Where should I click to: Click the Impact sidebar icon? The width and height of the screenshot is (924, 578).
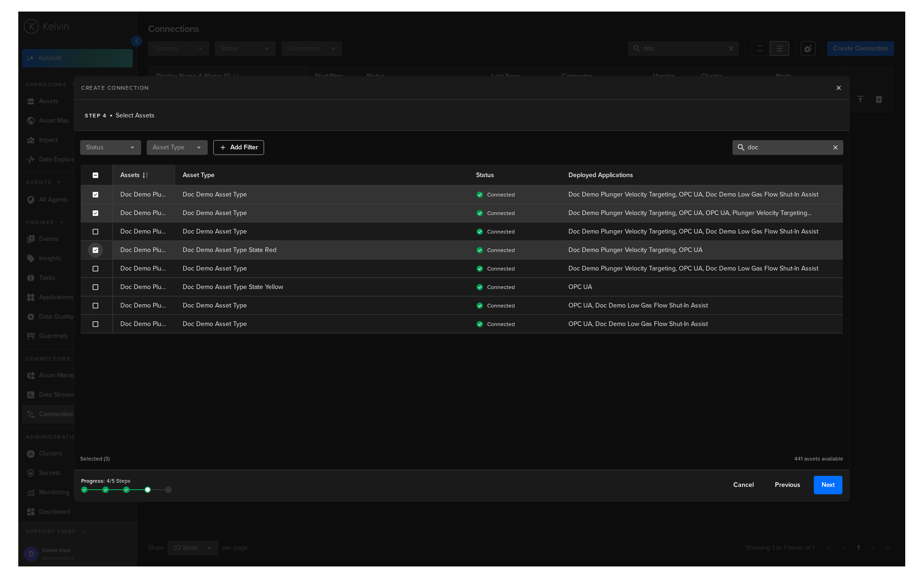(x=31, y=140)
